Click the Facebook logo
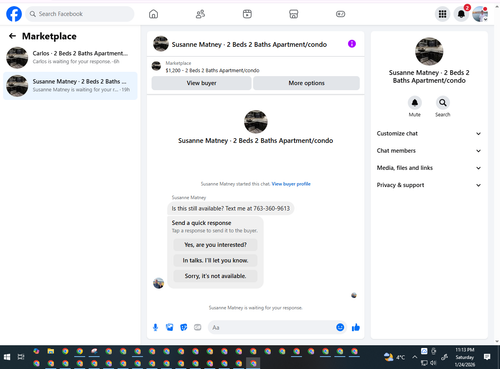This screenshot has width=500, height=369. 14,14
